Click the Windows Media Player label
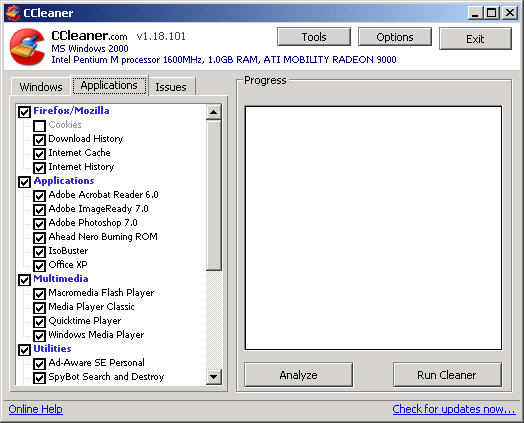The height and width of the screenshot is (423, 524). click(x=96, y=335)
